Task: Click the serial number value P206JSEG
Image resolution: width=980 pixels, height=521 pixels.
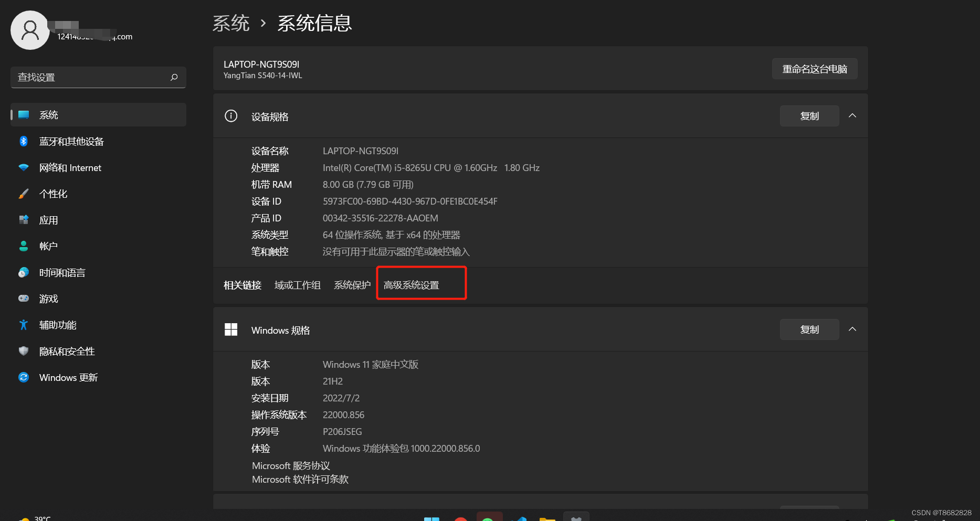Action: (342, 432)
